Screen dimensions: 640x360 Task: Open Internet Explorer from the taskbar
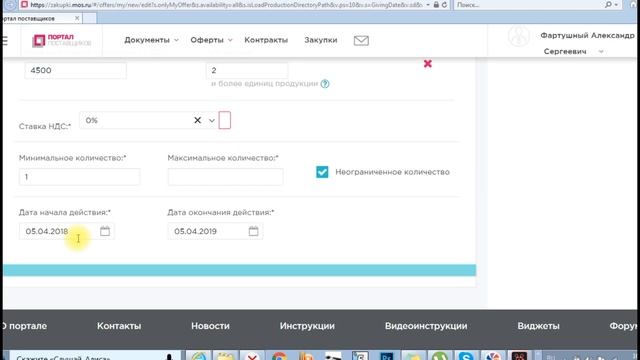[199, 356]
